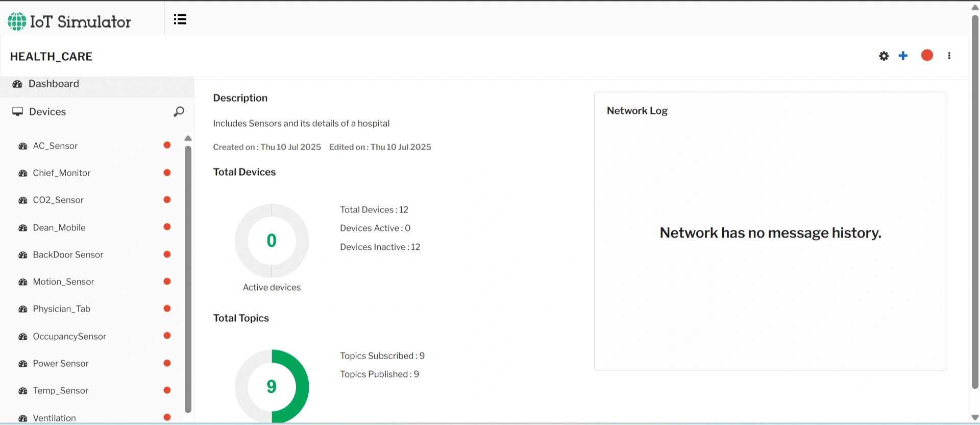Toggle the sidebar list menu icon
This screenshot has width=980, height=425.
(x=180, y=19)
